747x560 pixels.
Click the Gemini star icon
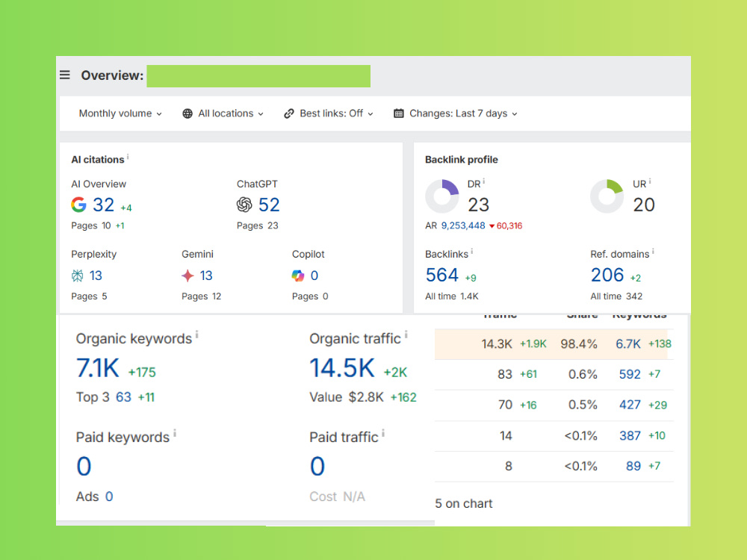(x=187, y=276)
